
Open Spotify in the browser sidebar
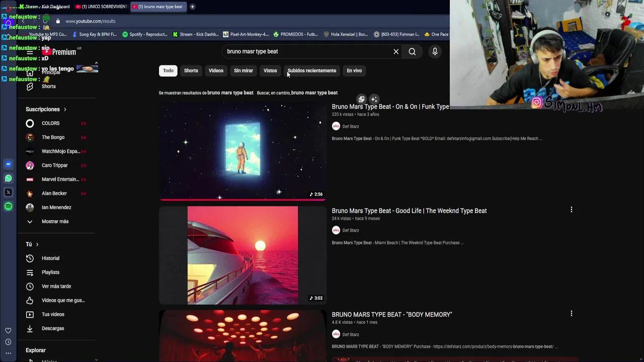coord(8,206)
